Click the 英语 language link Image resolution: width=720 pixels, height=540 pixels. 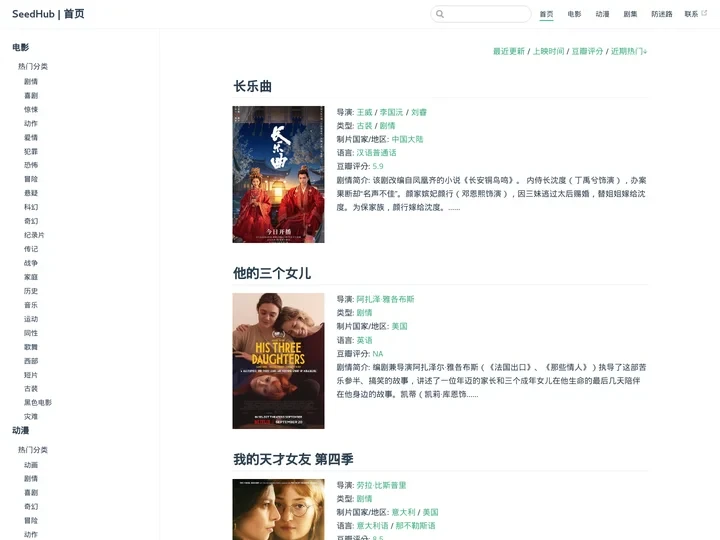click(x=365, y=340)
